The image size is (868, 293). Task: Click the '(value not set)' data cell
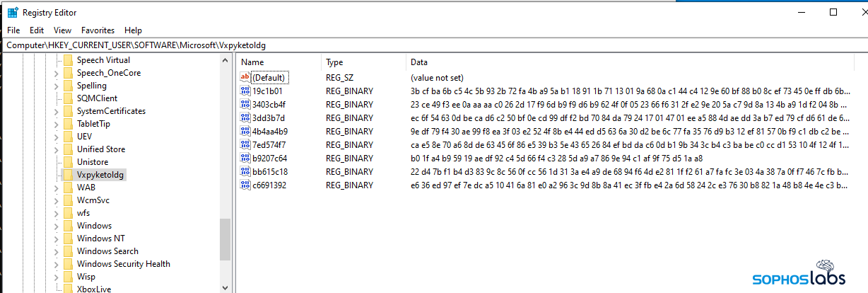pyautogui.click(x=437, y=77)
